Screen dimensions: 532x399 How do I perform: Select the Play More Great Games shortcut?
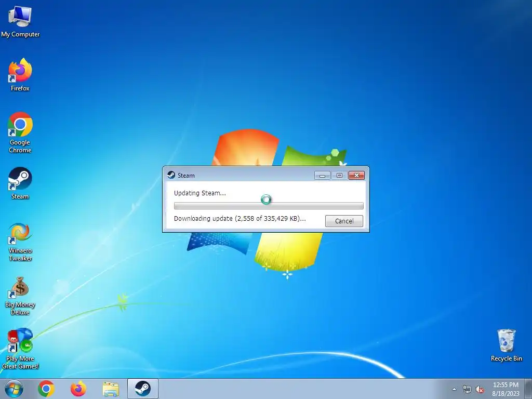click(x=20, y=349)
